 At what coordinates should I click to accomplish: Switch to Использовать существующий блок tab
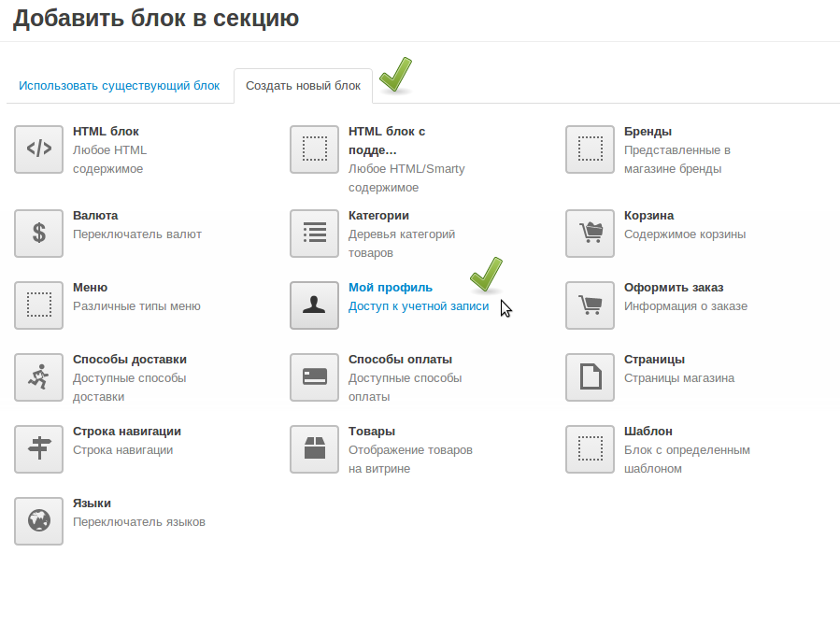point(120,86)
